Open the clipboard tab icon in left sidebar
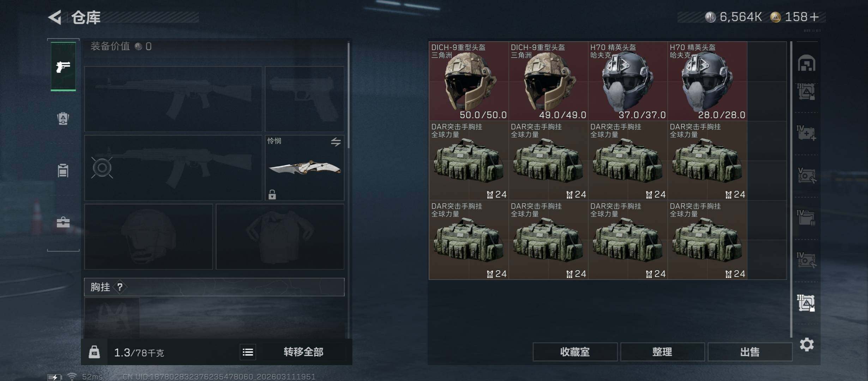This screenshot has width=868, height=381. (x=63, y=170)
